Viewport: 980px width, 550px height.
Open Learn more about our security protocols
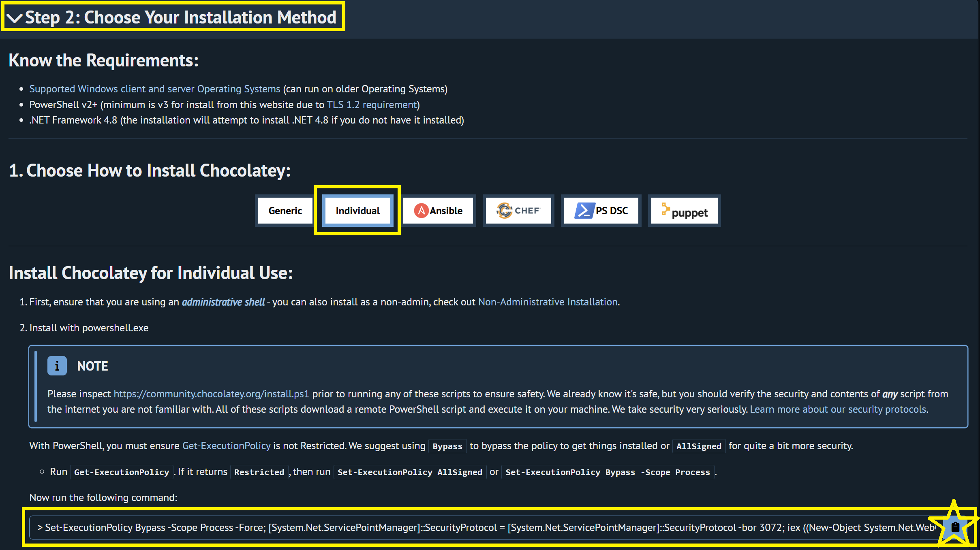838,409
